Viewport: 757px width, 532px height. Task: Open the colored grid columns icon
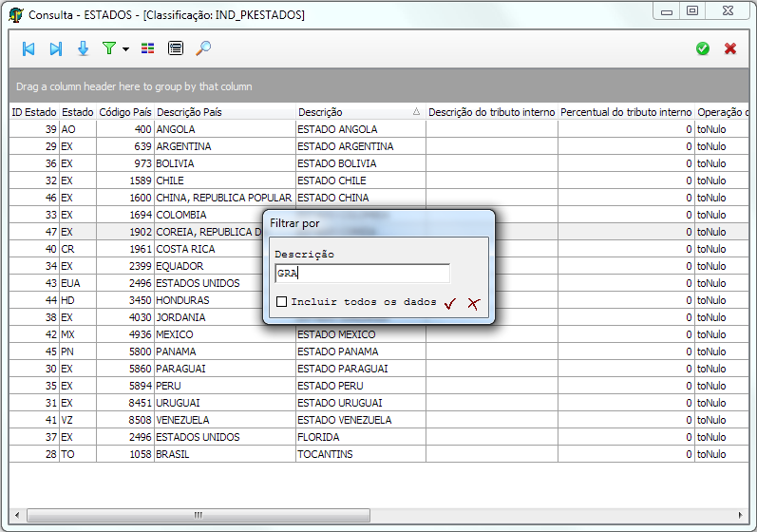pos(148,48)
